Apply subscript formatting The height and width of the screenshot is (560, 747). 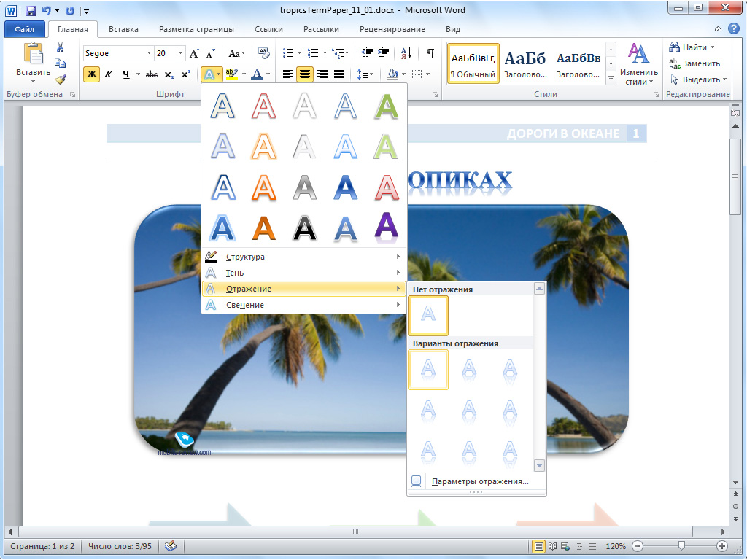click(x=169, y=74)
